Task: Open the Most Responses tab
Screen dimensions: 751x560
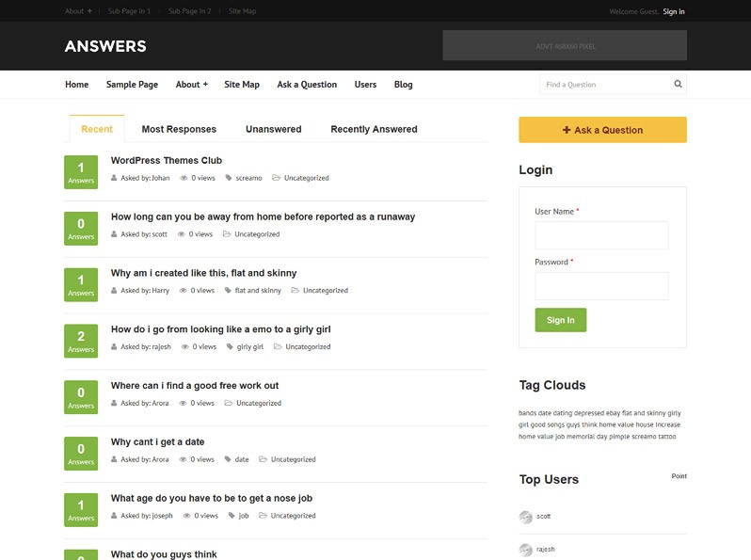Action: 179,129
